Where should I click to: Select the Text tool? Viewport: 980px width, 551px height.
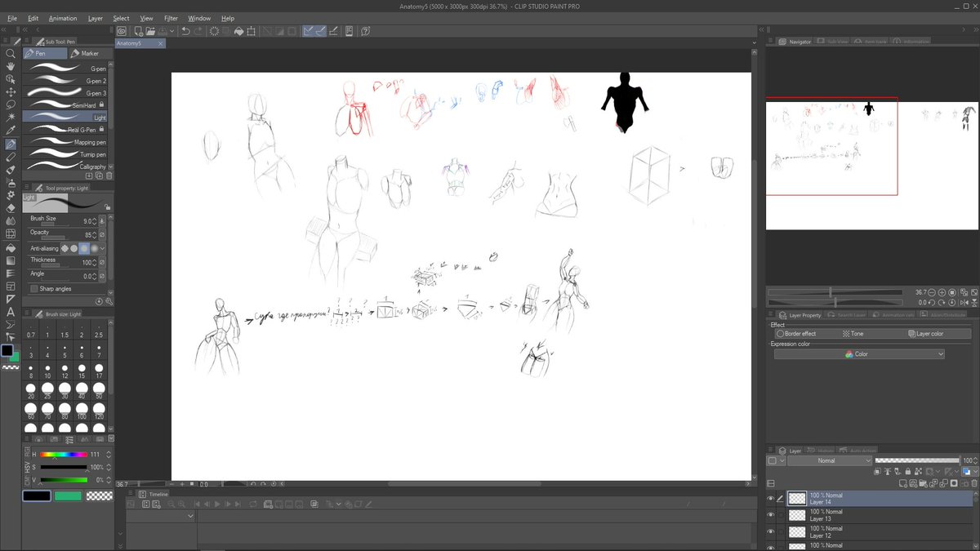pyautogui.click(x=11, y=311)
